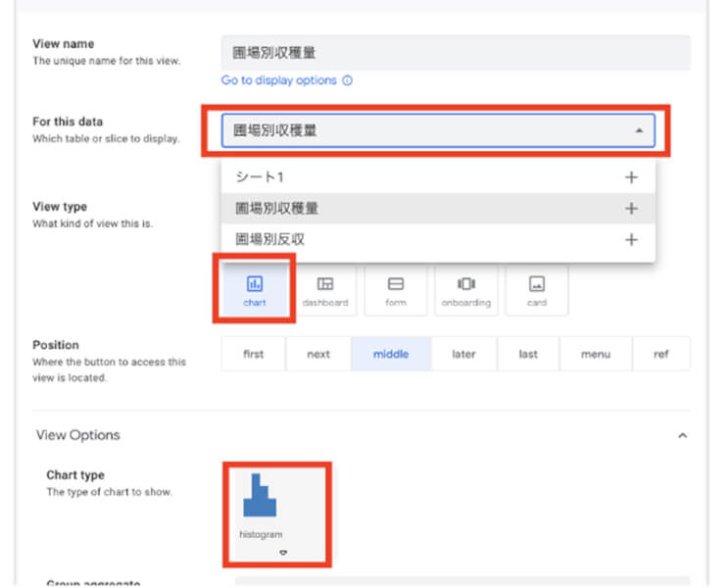Select the histogram chart type thumbnail
Image resolution: width=727 pixels, height=588 pixels.
click(260, 500)
